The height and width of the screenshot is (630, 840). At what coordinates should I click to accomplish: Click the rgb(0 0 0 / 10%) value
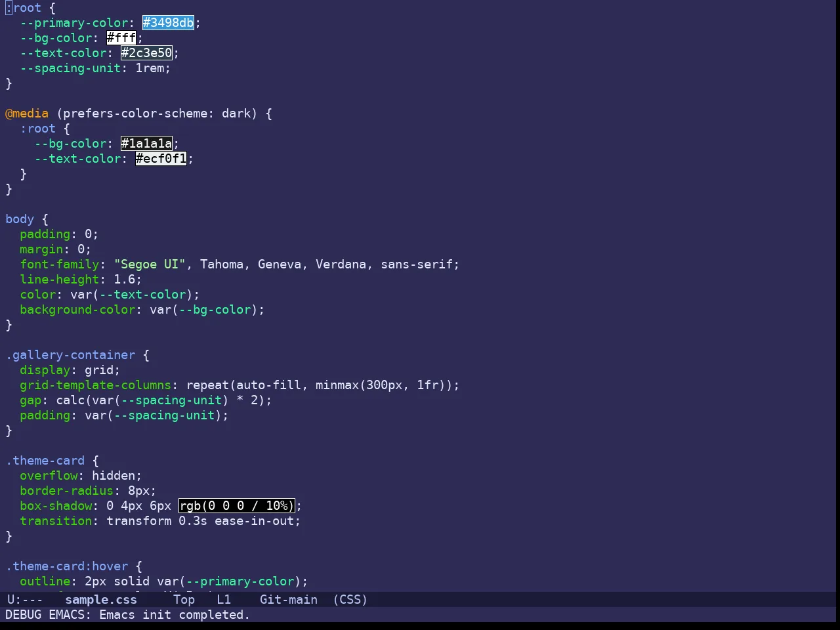click(237, 506)
